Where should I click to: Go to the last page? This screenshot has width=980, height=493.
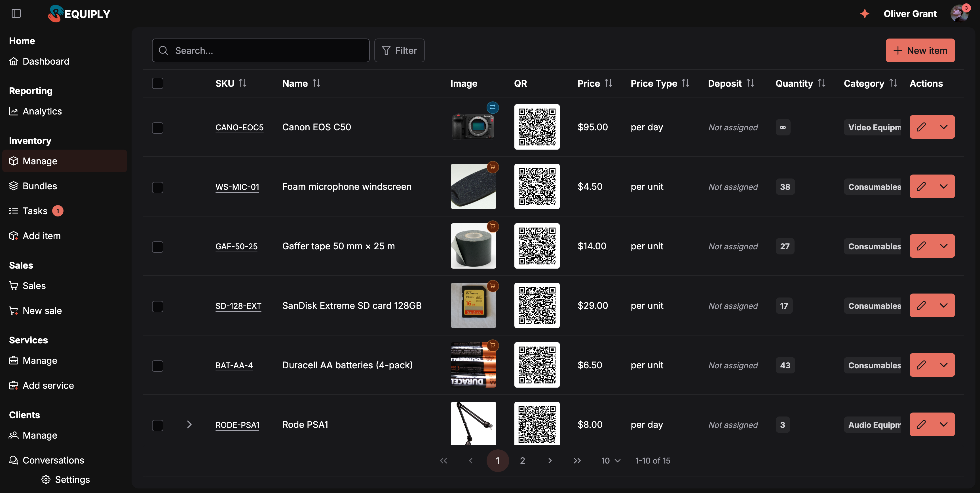(577, 461)
